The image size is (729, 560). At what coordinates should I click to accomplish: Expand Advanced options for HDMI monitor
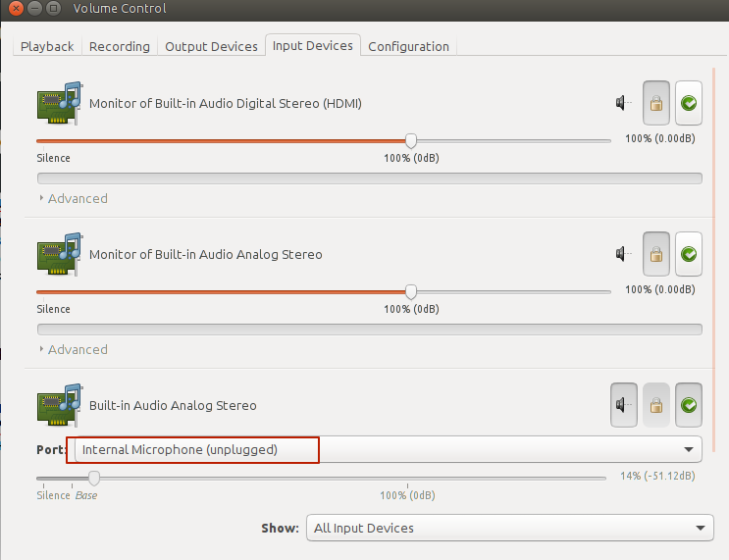click(x=73, y=198)
